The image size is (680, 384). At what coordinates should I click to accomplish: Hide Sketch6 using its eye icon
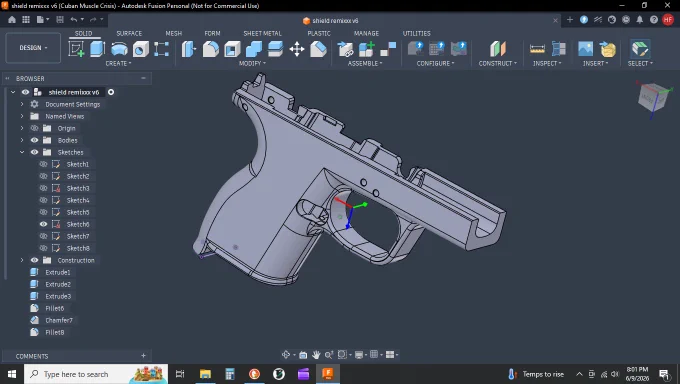[x=43, y=224]
